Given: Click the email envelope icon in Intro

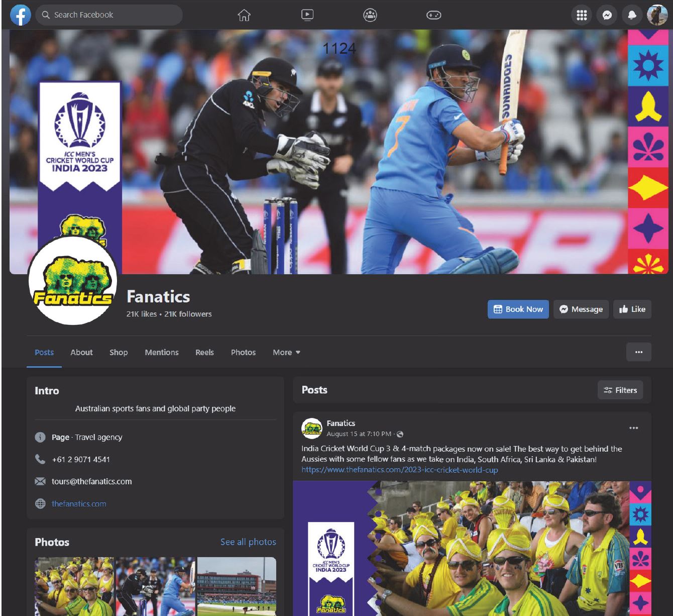Looking at the screenshot, I should [40, 481].
